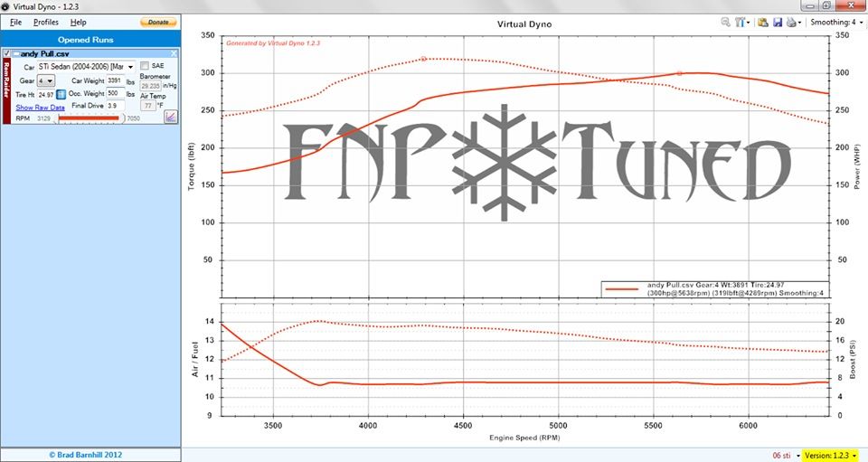This screenshot has height=462, width=868.
Task: Click the chart legend entry for andy Pull.csv
Action: coord(714,288)
